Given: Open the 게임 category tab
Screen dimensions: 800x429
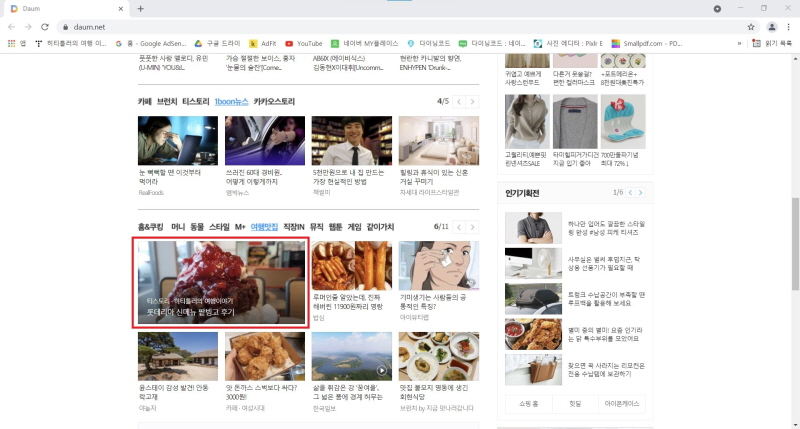Looking at the screenshot, I should pyautogui.click(x=355, y=227).
